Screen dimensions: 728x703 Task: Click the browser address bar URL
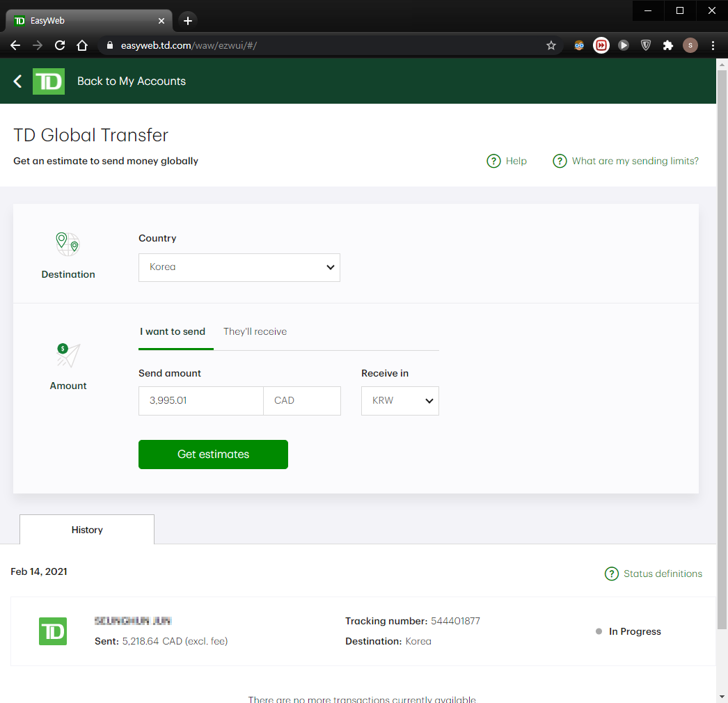[x=189, y=45]
